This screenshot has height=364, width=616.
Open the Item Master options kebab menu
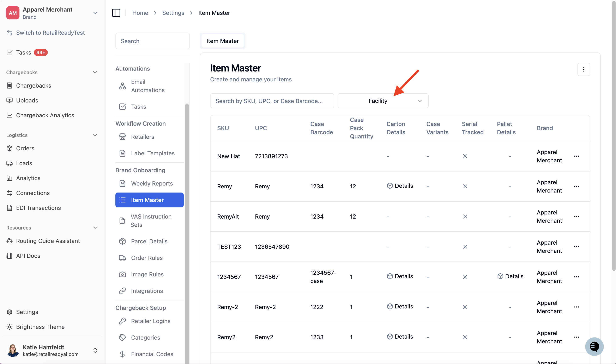tap(584, 69)
